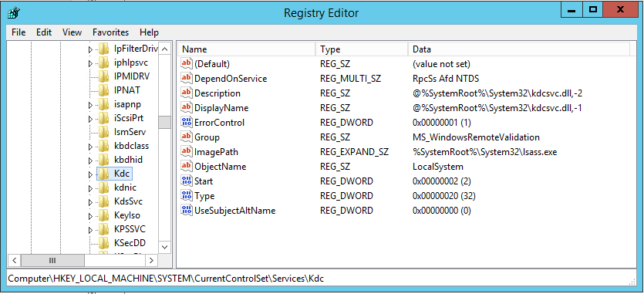
Task: Click the isapnp folder icon
Action: [x=104, y=104]
